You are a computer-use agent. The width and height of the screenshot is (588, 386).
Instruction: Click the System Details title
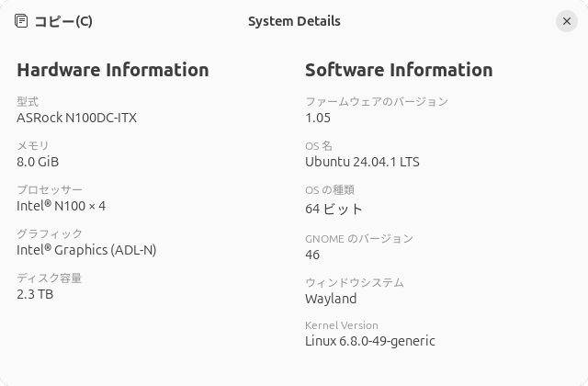click(294, 21)
